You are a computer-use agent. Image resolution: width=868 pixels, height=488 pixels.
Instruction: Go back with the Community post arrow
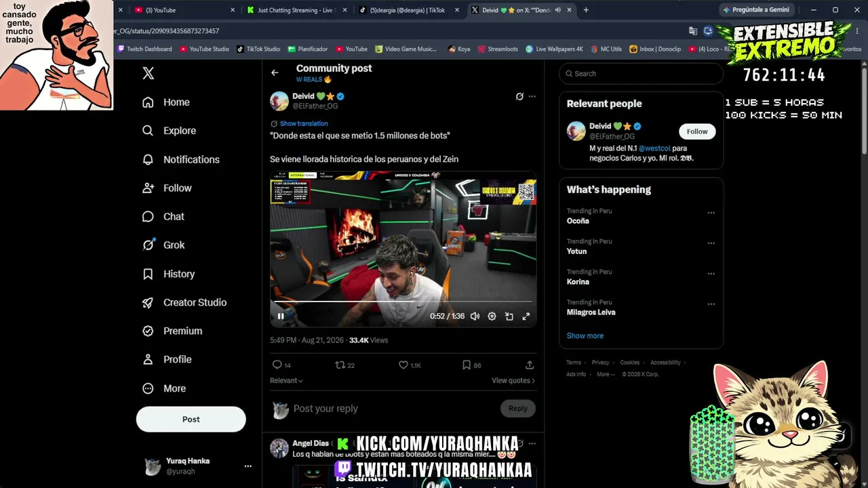(275, 73)
